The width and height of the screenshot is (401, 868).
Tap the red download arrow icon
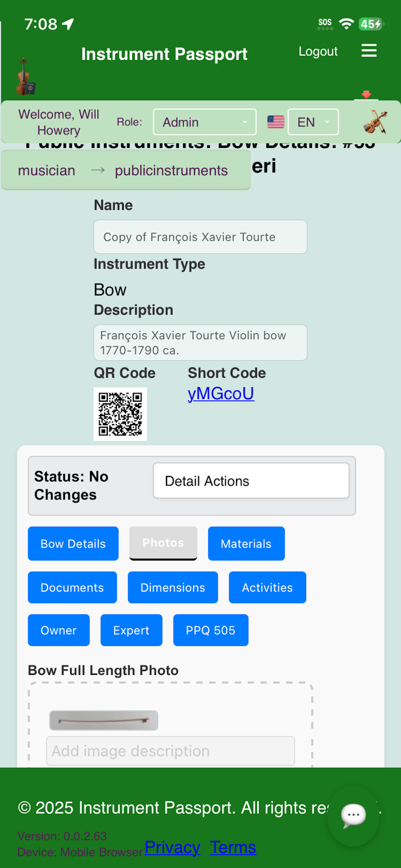(366, 95)
